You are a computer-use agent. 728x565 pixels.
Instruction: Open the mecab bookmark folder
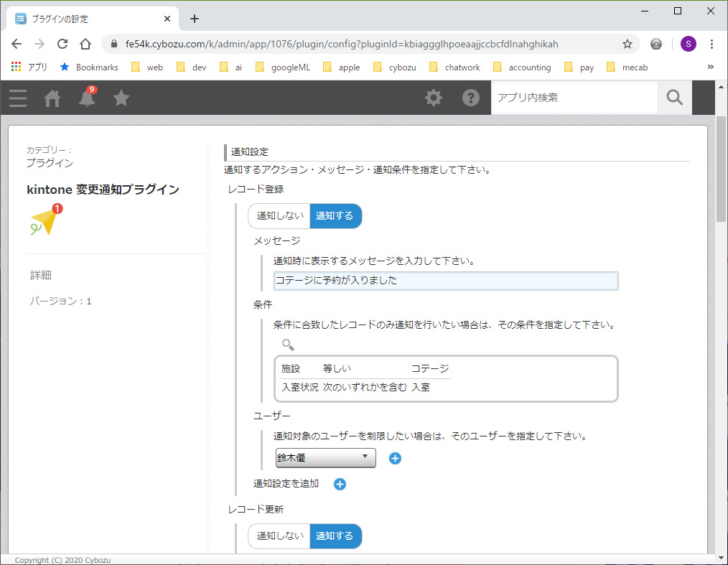click(x=627, y=67)
